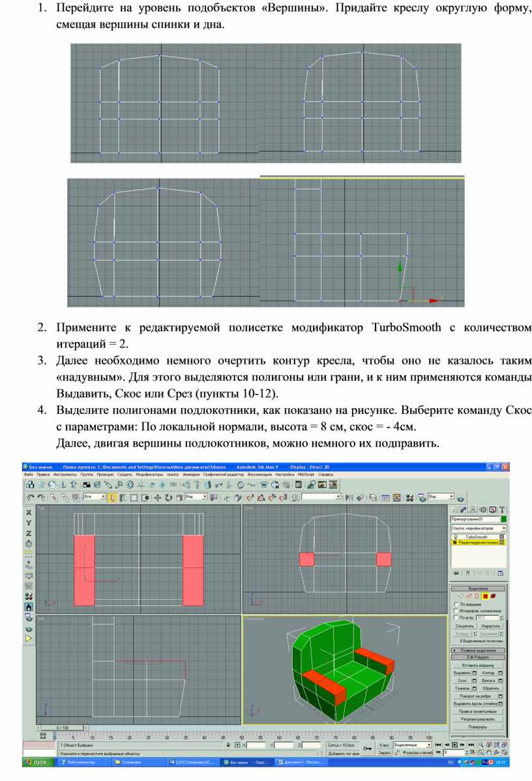This screenshot has height=781, width=532.
Task: Click the green object color swatch
Action: tap(503, 519)
